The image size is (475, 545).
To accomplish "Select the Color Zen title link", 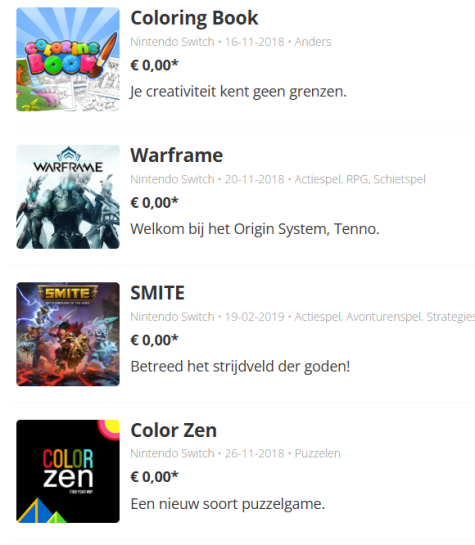I will pyautogui.click(x=173, y=430).
